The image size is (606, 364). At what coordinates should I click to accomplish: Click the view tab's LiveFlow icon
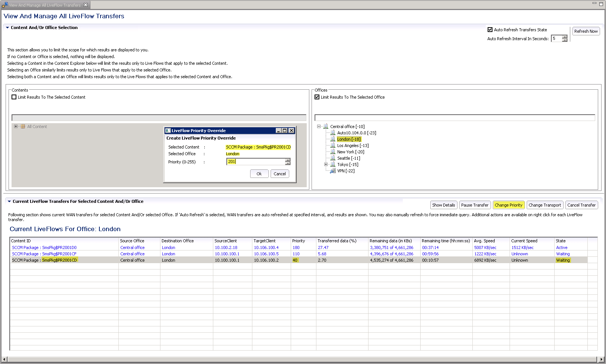pyautogui.click(x=4, y=5)
